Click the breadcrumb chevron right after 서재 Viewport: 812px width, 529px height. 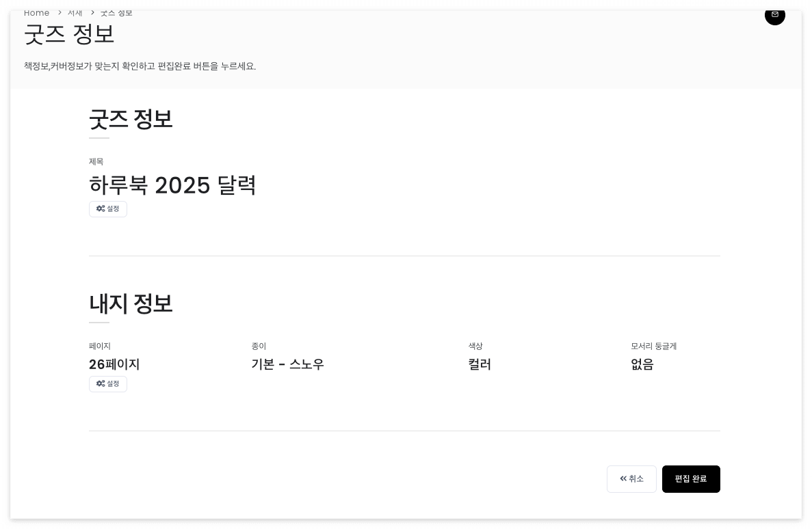pyautogui.click(x=93, y=13)
